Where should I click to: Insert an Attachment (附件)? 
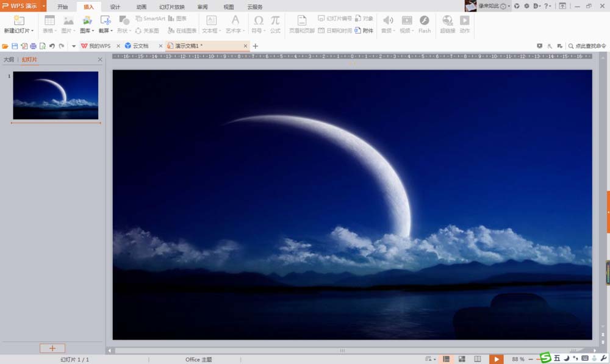click(364, 30)
